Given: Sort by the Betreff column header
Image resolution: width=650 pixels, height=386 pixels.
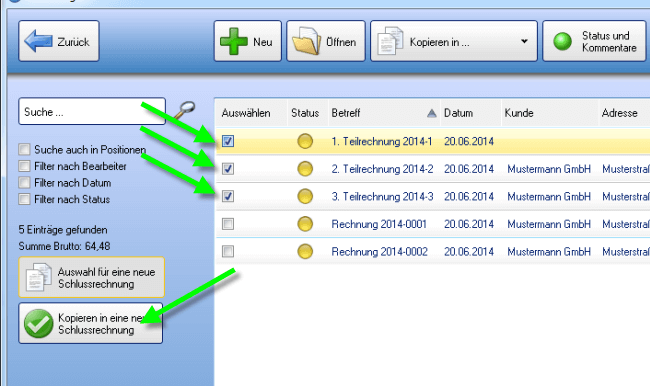Looking at the screenshot, I should click(x=384, y=113).
